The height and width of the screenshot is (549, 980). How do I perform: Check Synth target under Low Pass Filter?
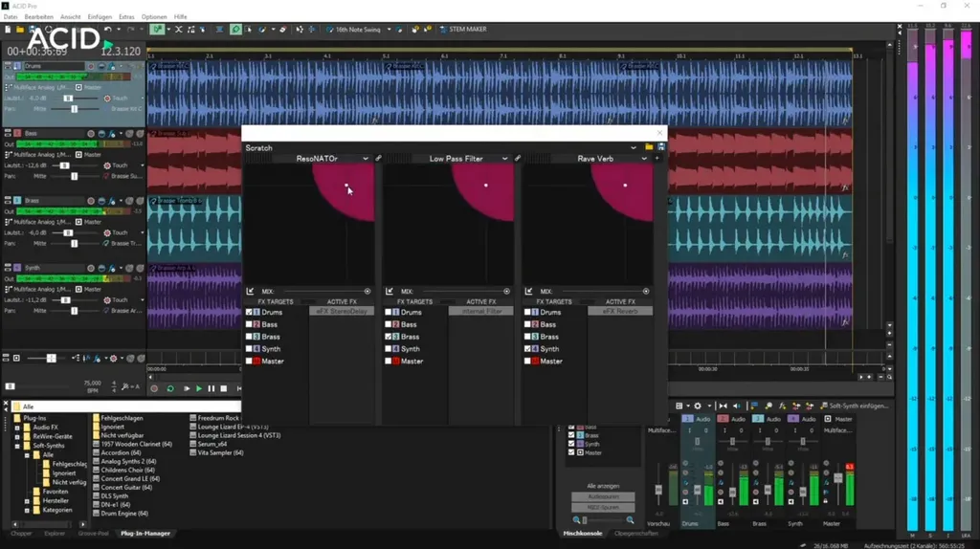click(x=389, y=348)
